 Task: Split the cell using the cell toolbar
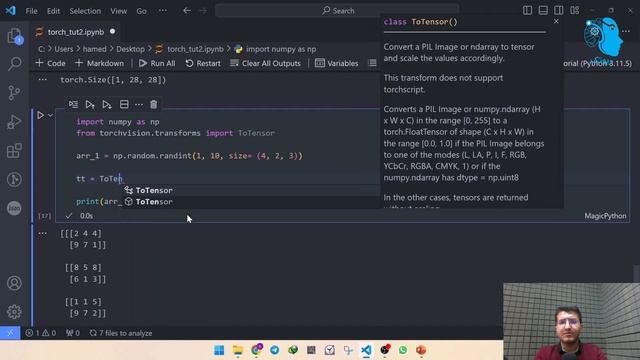(x=124, y=104)
